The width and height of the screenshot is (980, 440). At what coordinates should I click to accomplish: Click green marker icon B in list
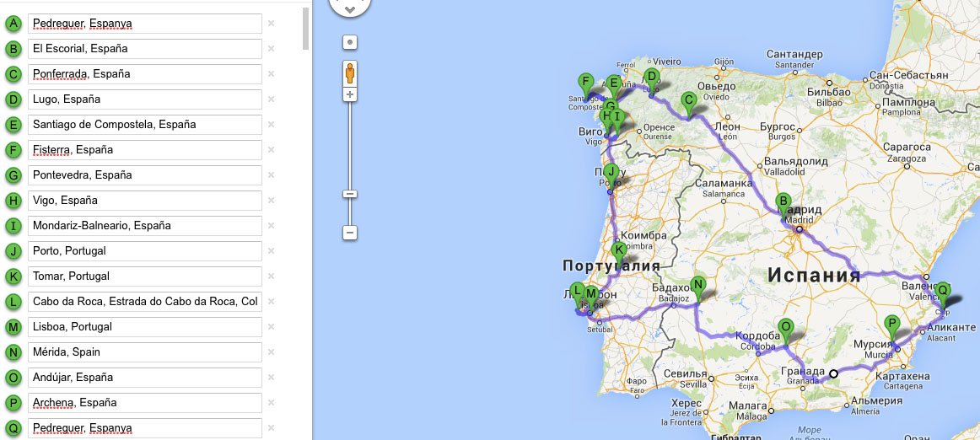coord(13,49)
